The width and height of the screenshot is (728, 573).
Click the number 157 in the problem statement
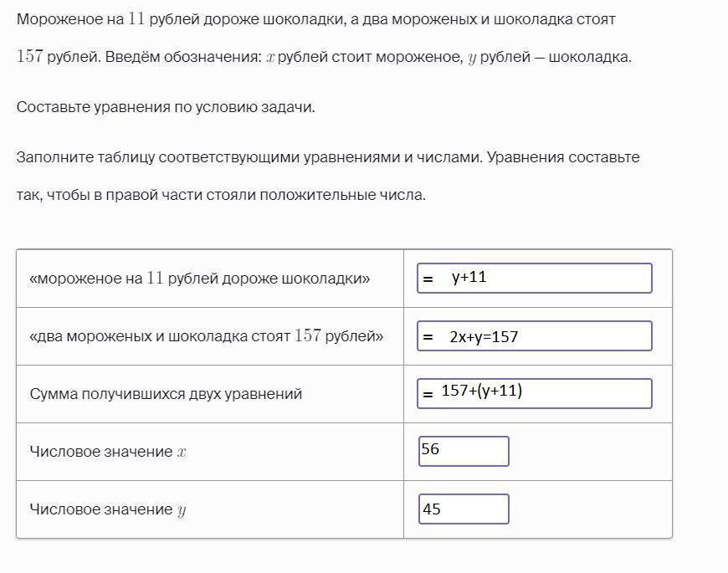point(30,56)
